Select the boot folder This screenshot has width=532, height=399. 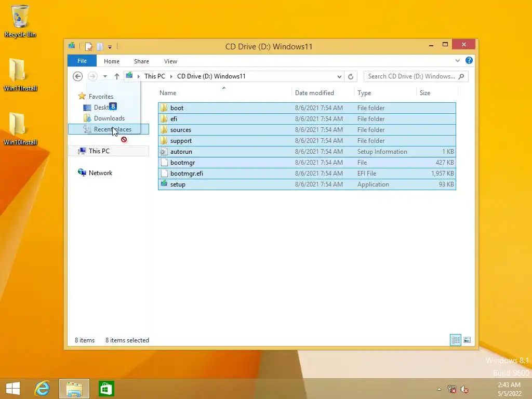[x=307, y=108]
